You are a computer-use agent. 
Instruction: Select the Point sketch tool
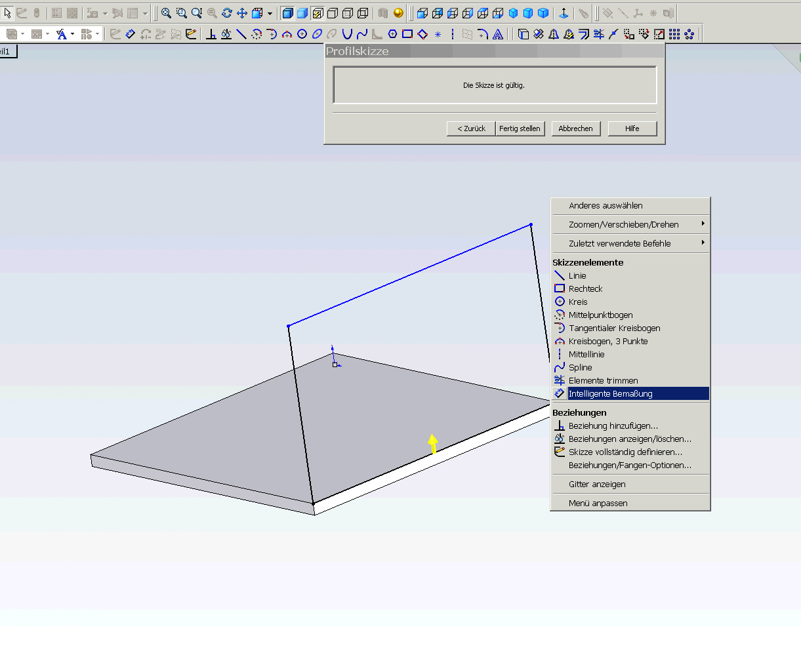438,33
